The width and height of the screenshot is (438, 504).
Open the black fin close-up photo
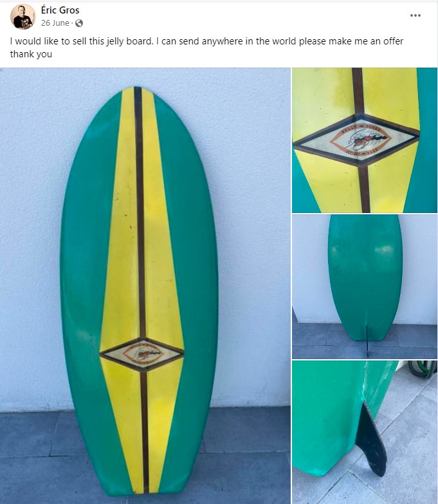pos(365,433)
